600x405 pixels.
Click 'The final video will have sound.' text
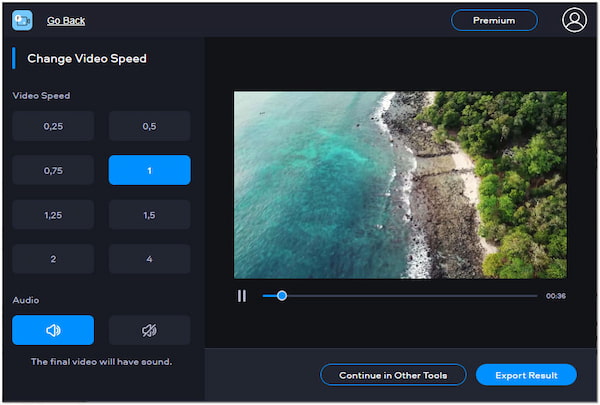tap(101, 362)
